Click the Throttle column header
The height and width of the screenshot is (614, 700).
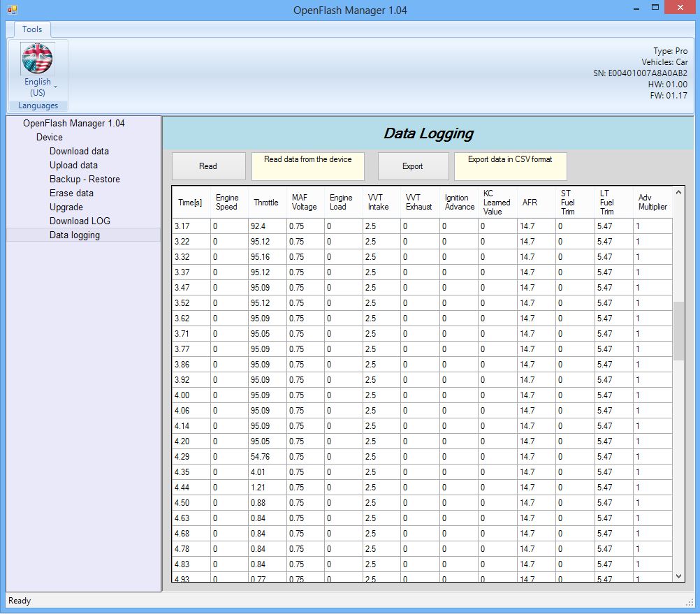click(x=266, y=203)
